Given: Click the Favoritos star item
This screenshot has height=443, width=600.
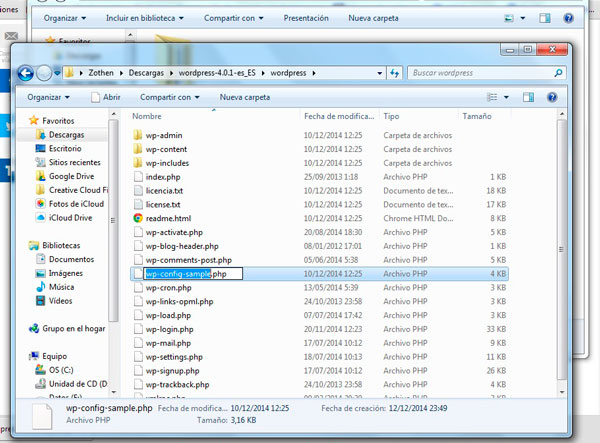Looking at the screenshot, I should pos(51,121).
